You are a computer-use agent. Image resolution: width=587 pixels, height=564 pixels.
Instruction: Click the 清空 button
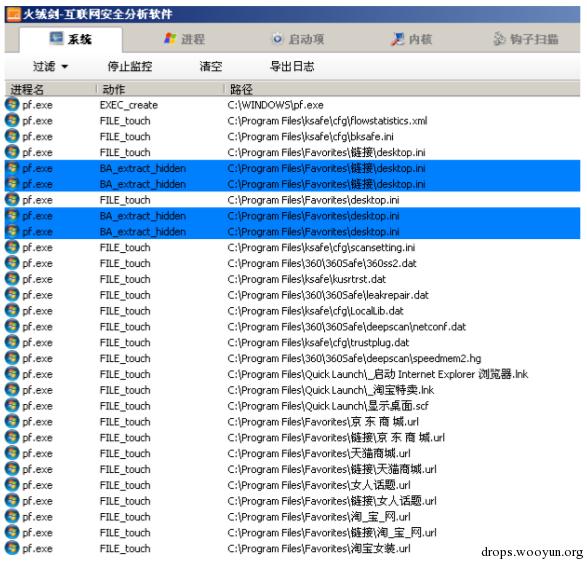[x=211, y=67]
